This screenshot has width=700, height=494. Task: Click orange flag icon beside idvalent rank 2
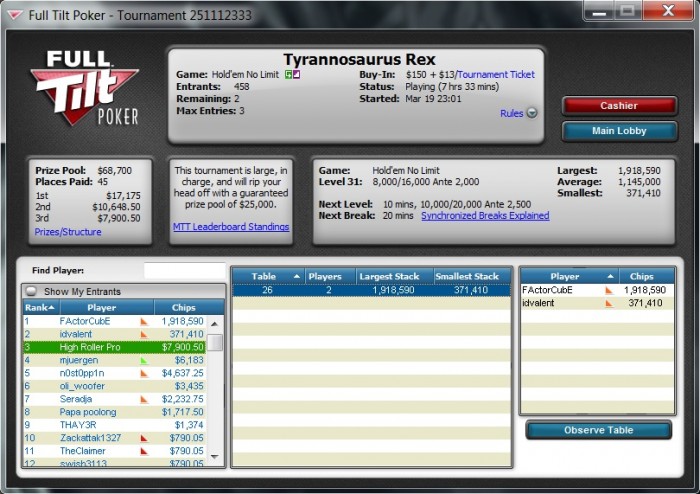click(144, 334)
